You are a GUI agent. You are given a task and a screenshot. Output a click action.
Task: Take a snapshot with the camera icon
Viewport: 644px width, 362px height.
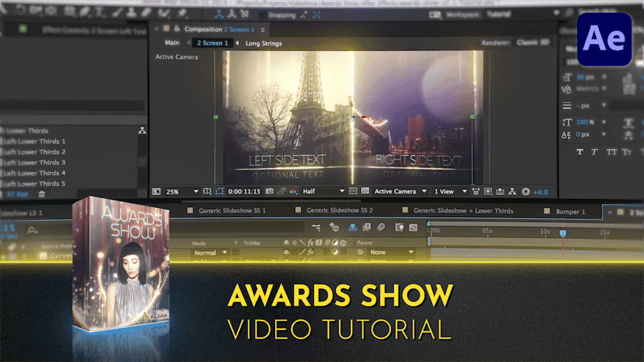coord(270,191)
